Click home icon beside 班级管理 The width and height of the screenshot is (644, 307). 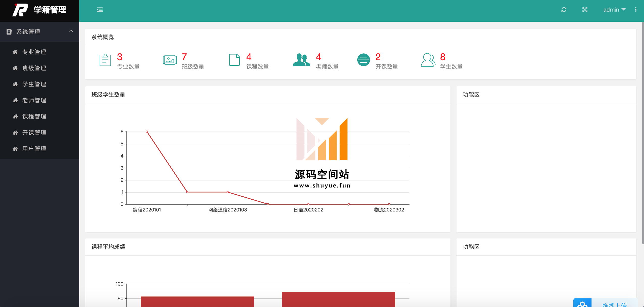pyautogui.click(x=15, y=68)
